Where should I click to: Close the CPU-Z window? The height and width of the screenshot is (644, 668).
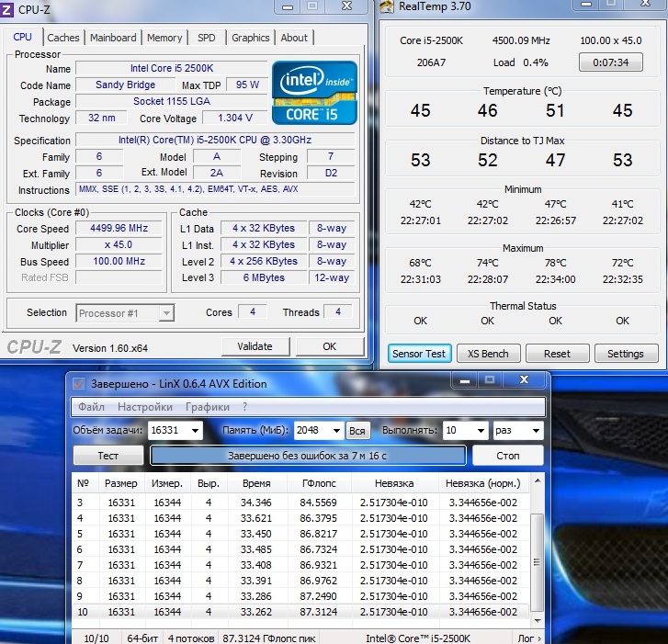tap(346, 7)
